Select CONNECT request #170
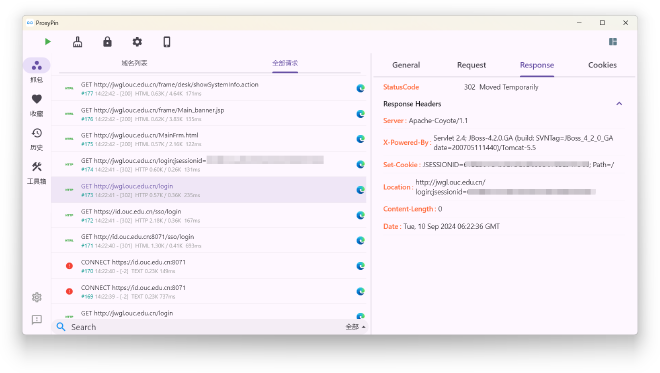 tap(209, 266)
